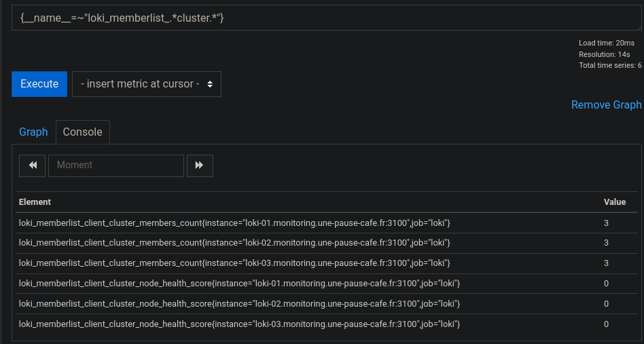Click the rewind time backward icon
Screen dimensions: 644x344
(33, 166)
